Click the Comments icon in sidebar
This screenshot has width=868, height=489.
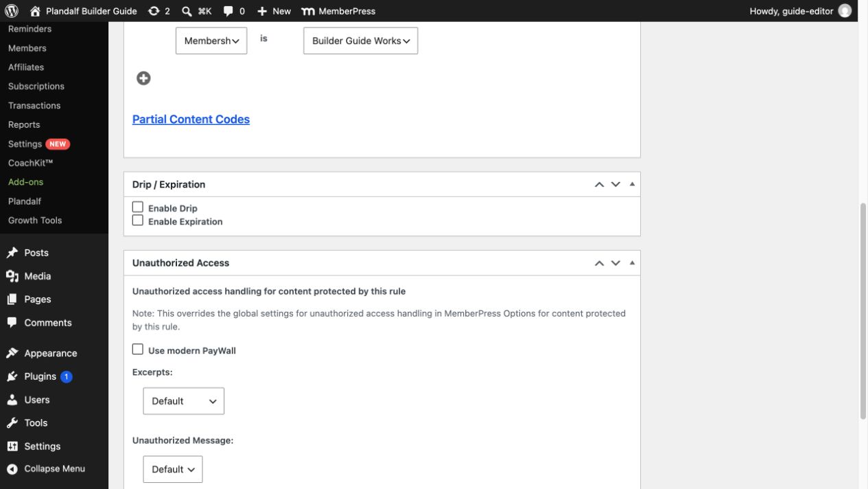[x=12, y=323]
